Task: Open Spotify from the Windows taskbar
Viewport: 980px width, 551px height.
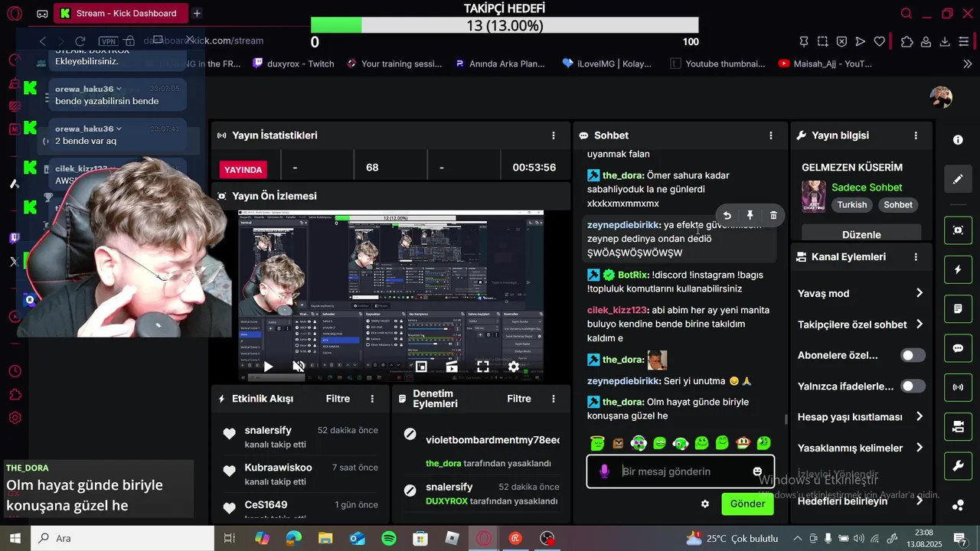Action: (x=389, y=538)
